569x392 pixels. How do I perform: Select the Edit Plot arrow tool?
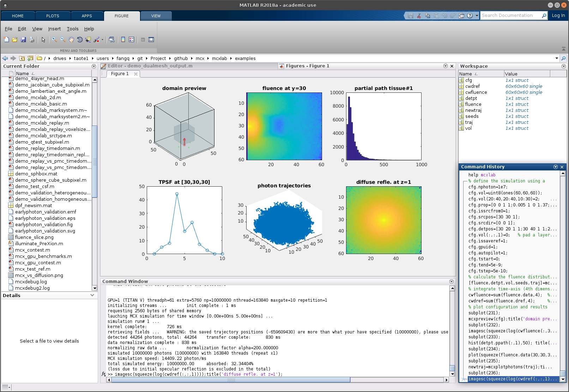tap(43, 40)
